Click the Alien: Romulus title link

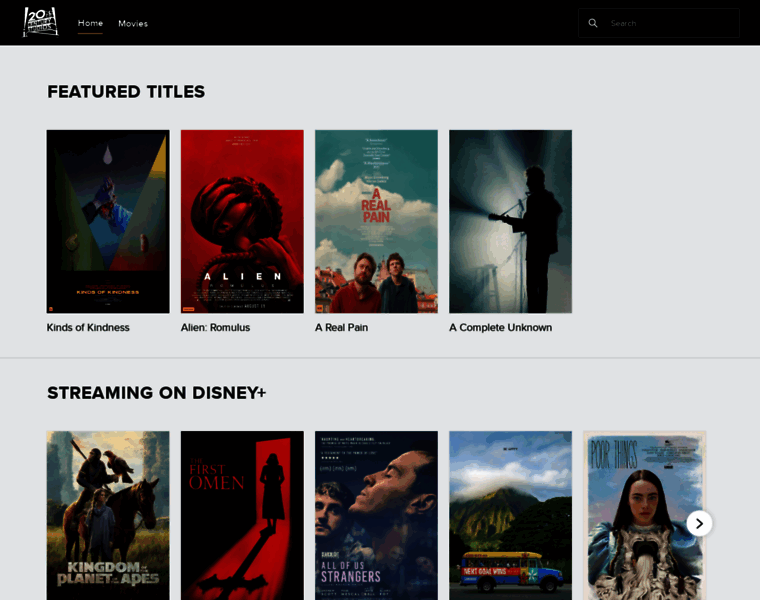coord(215,328)
